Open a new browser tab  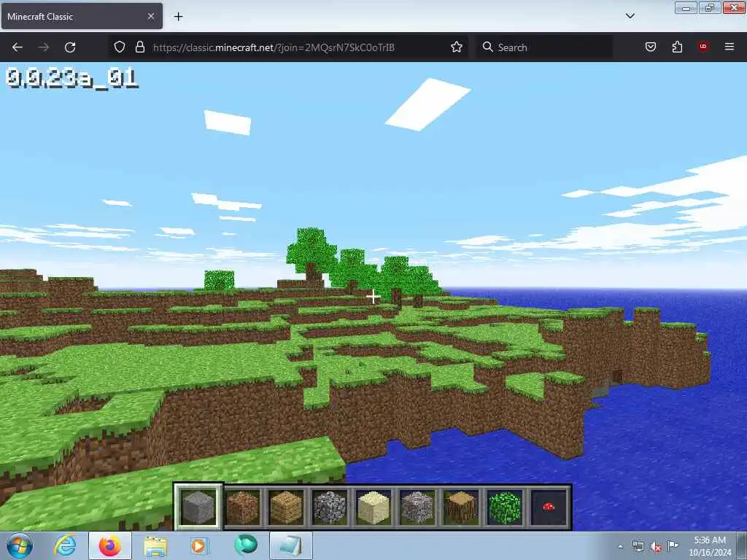[x=178, y=17]
